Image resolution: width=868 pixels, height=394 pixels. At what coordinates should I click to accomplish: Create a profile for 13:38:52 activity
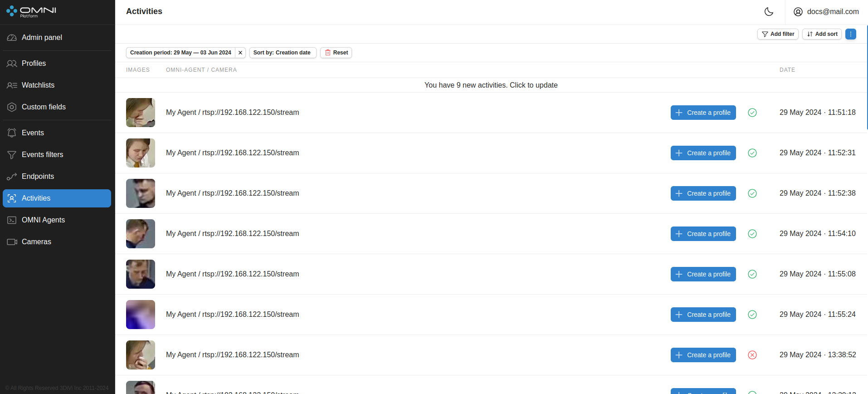(703, 355)
